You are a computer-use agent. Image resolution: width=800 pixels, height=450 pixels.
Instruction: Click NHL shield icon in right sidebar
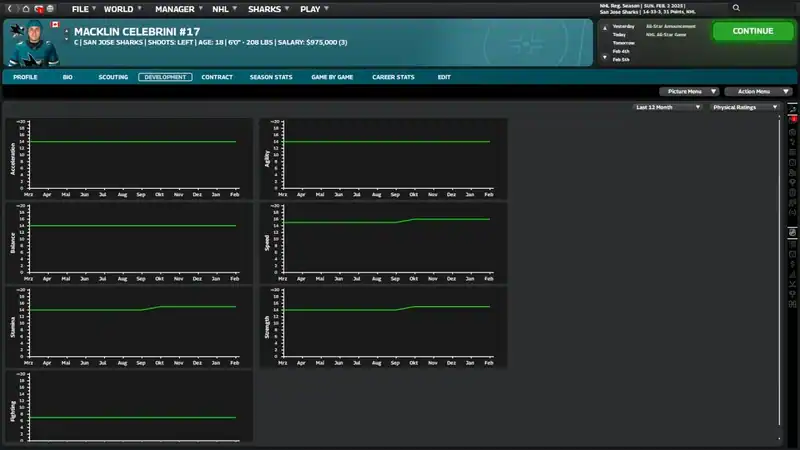[792, 232]
